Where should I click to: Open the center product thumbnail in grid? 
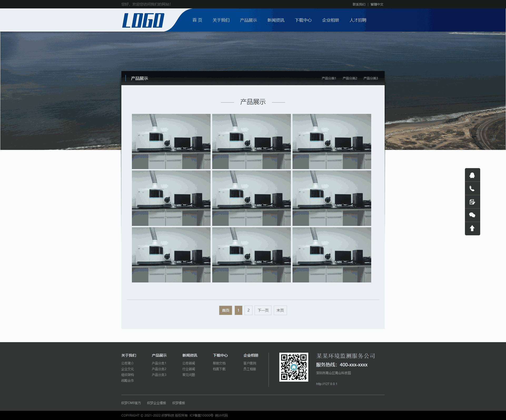251,198
